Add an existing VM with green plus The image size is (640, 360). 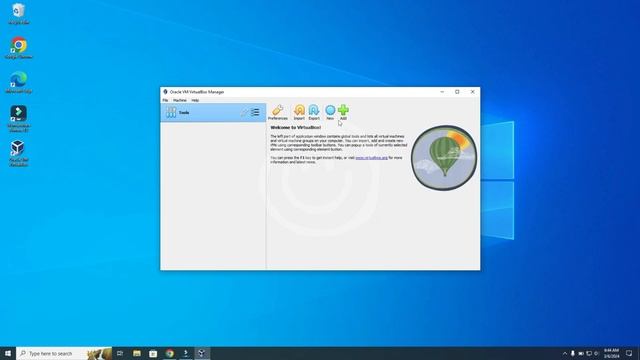343,112
